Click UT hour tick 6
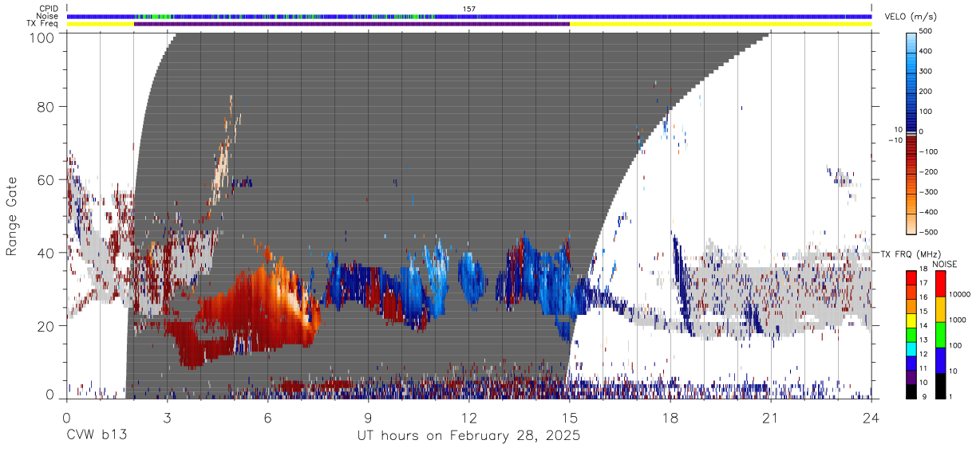The image size is (980, 452). [x=268, y=417]
